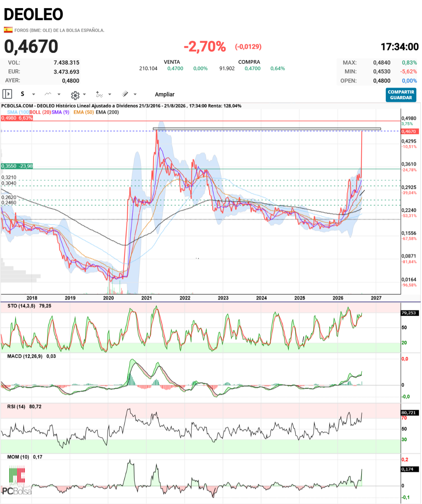
Task: Click the SMA (100) indicator label
Action: point(18,112)
